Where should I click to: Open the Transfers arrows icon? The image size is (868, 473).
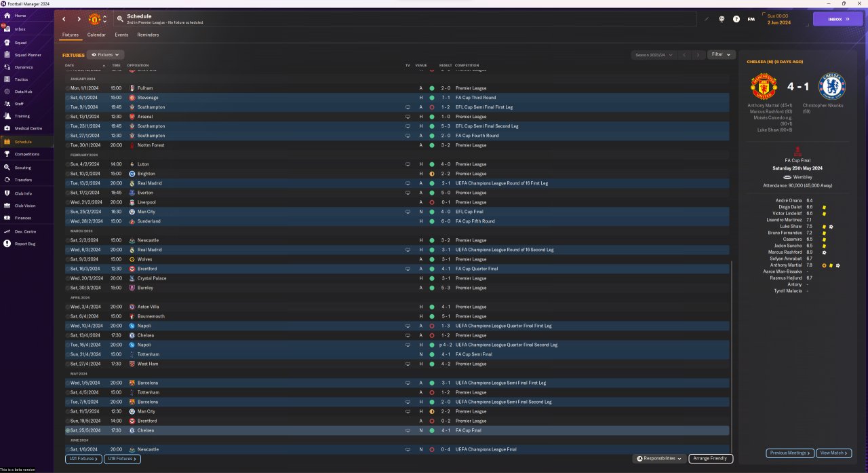point(6,180)
